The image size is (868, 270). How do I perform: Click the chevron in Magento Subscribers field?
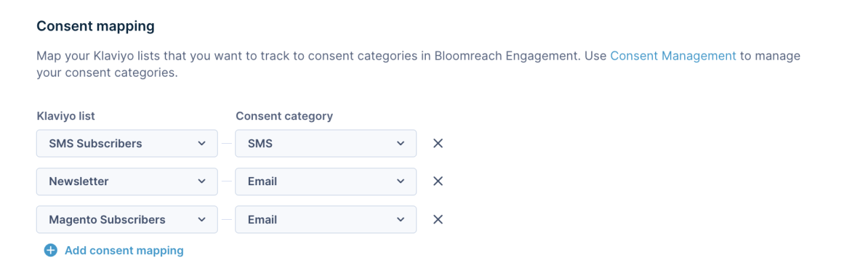201,219
